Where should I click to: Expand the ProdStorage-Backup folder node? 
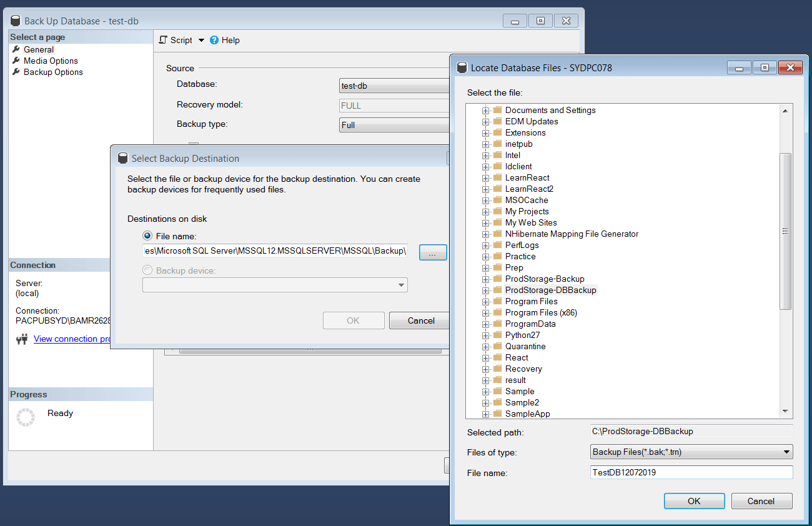pos(485,279)
